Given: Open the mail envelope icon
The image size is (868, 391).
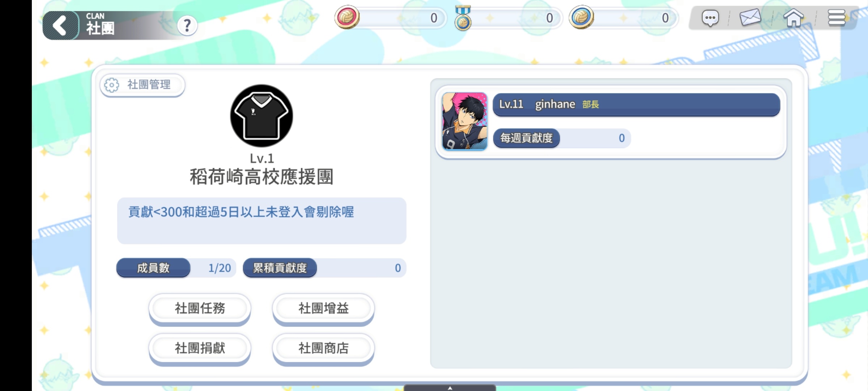Looking at the screenshot, I should (750, 17).
